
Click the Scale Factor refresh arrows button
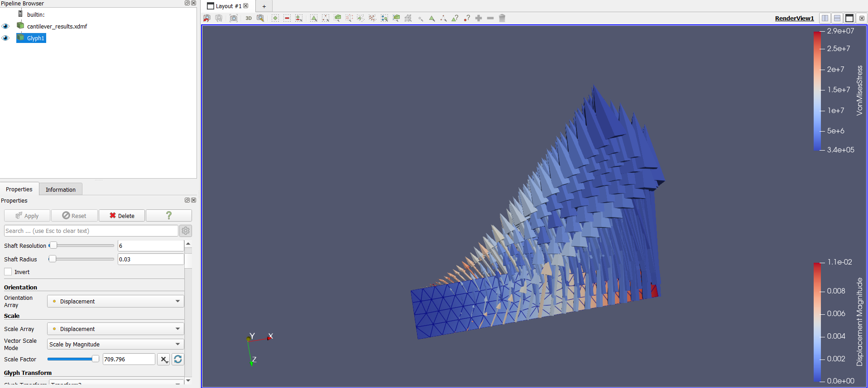tap(178, 359)
